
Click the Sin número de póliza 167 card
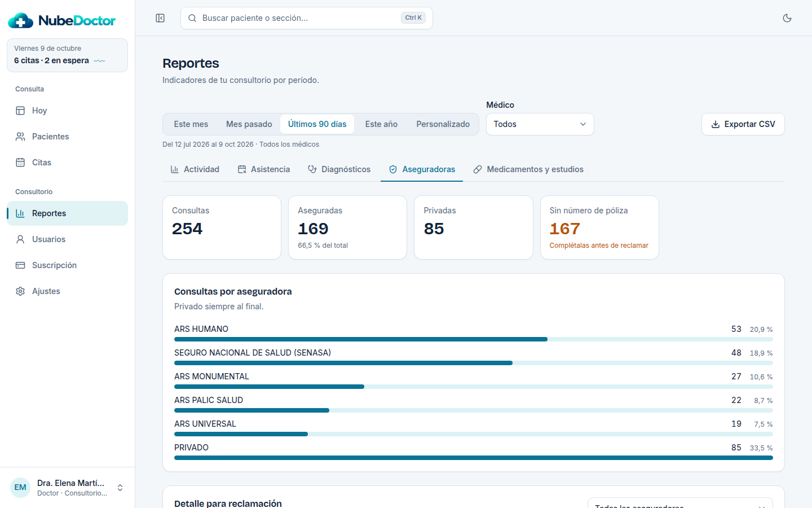pos(599,227)
